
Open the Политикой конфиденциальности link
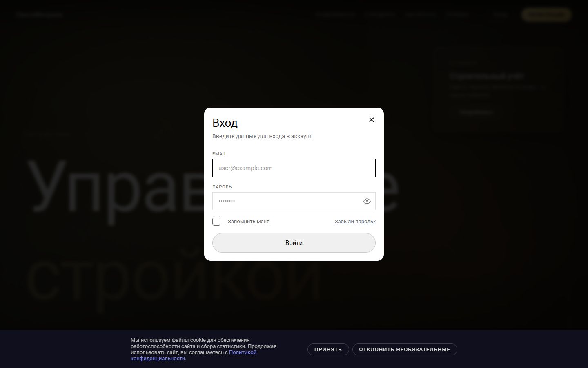tap(243, 352)
